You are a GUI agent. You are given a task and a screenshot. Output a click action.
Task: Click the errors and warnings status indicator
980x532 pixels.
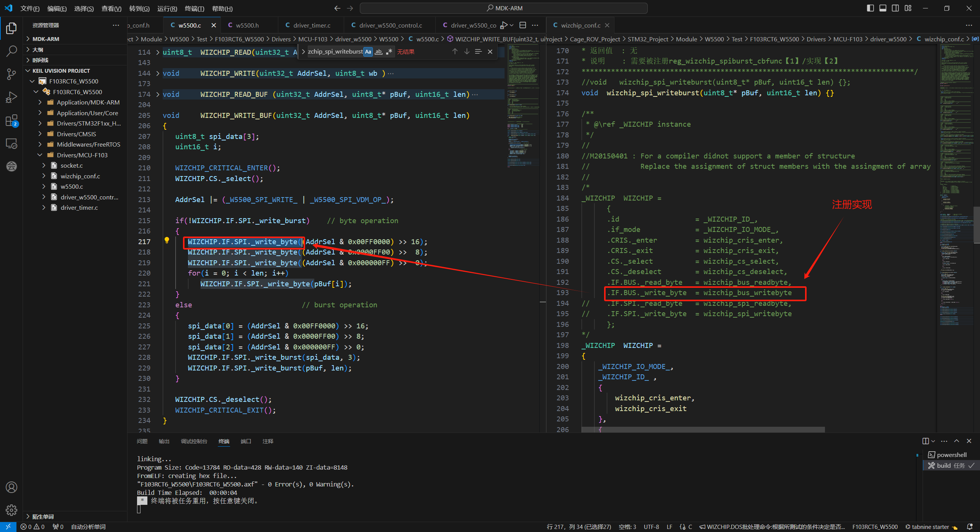33,527
